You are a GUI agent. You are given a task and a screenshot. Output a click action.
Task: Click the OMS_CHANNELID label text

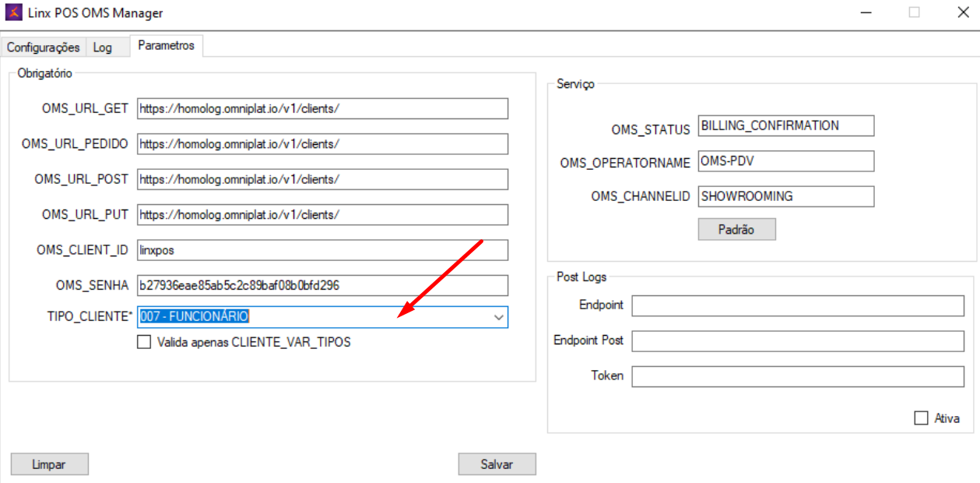point(640,197)
